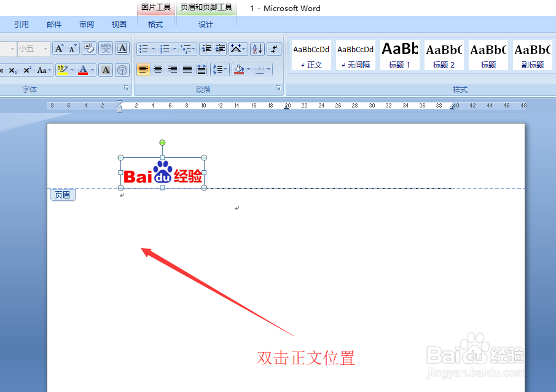This screenshot has height=392, width=556.
Task: Click the text highlight color icon
Action: click(63, 70)
